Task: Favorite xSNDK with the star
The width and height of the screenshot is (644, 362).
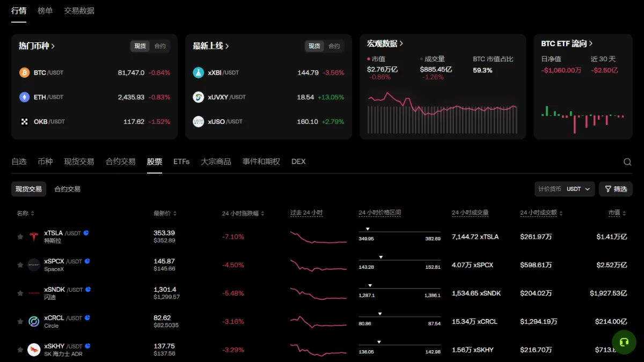Action: pyautogui.click(x=20, y=293)
